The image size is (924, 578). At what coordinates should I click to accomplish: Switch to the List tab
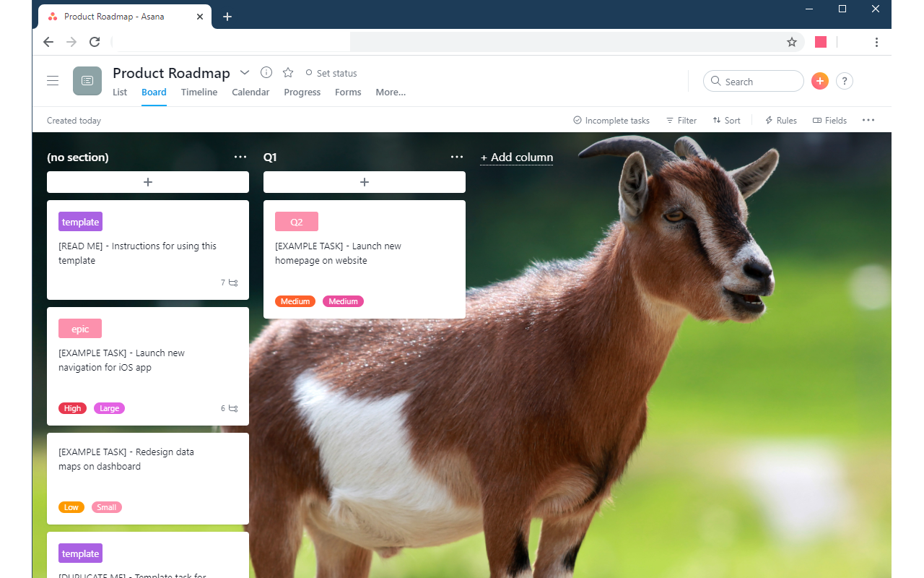pyautogui.click(x=120, y=92)
